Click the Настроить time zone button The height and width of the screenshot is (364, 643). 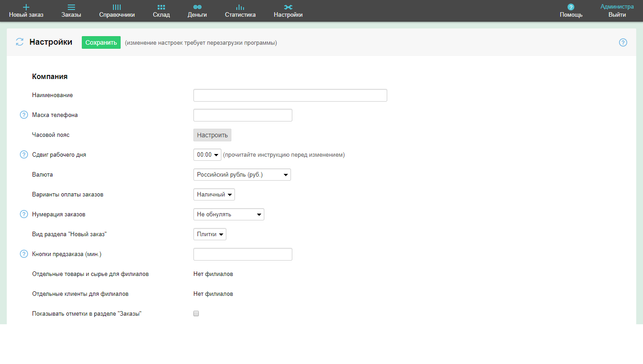(212, 135)
